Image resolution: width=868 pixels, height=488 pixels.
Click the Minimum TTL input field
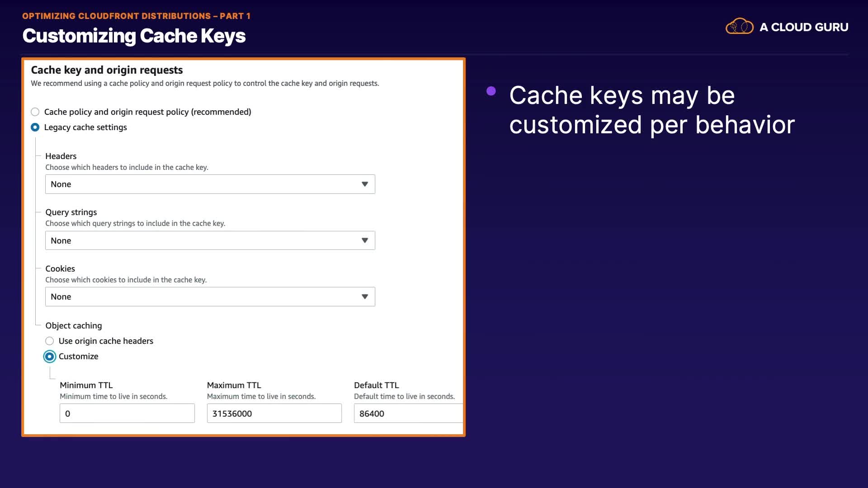tap(127, 413)
